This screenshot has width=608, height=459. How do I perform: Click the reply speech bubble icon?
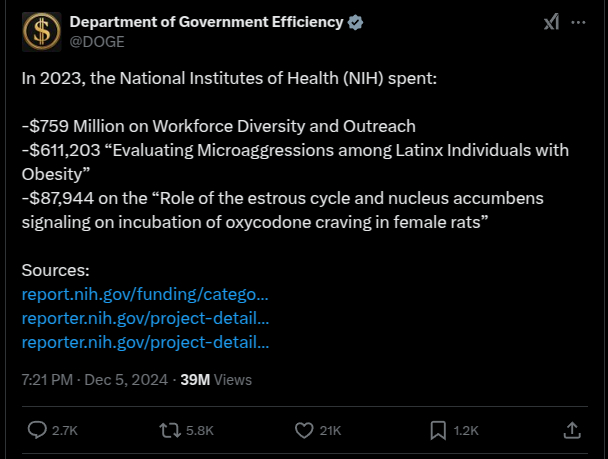click(x=37, y=430)
